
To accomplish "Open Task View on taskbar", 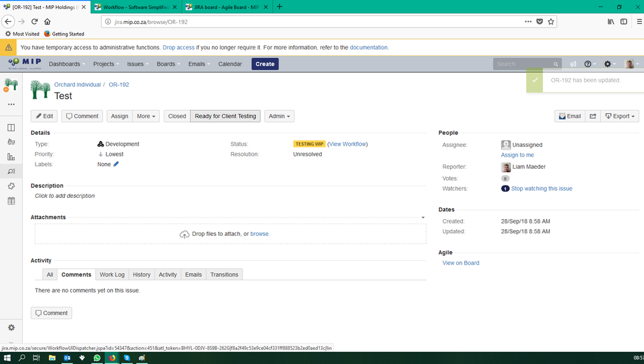I will point(36,358).
